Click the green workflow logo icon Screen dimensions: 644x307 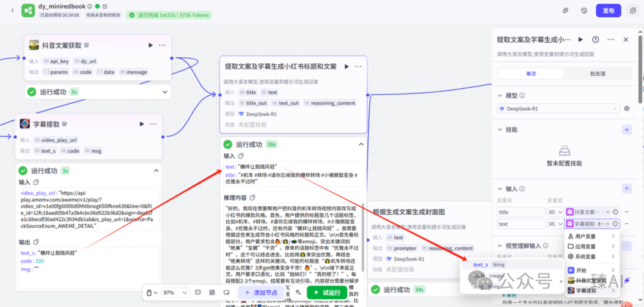(29, 10)
